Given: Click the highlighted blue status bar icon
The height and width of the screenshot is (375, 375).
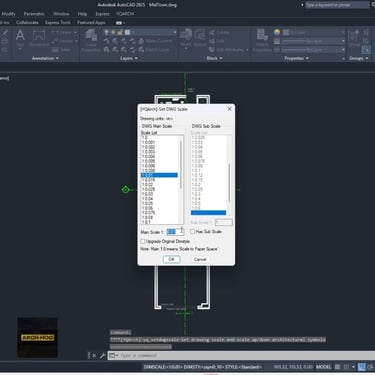Looking at the screenshot, I should (x=362, y=367).
